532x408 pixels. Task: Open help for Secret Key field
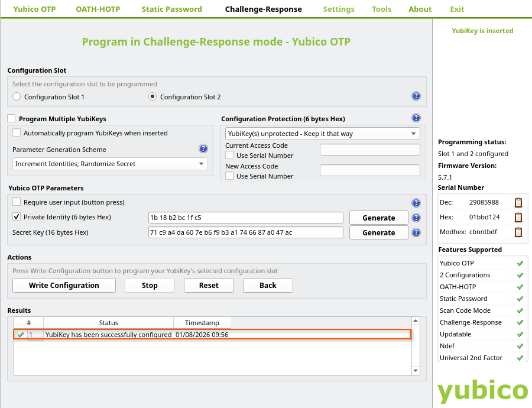tap(416, 232)
